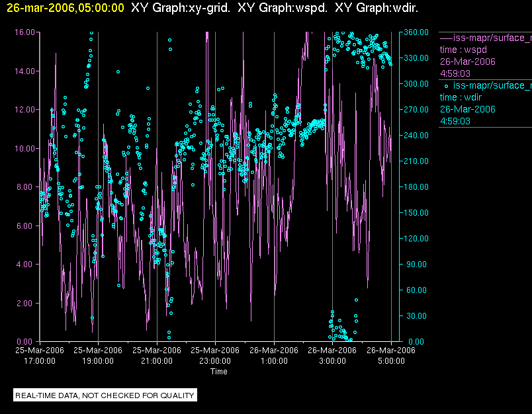Click the 12.00 left axis label
Viewport: 532px width, 414px height.
pos(24,110)
